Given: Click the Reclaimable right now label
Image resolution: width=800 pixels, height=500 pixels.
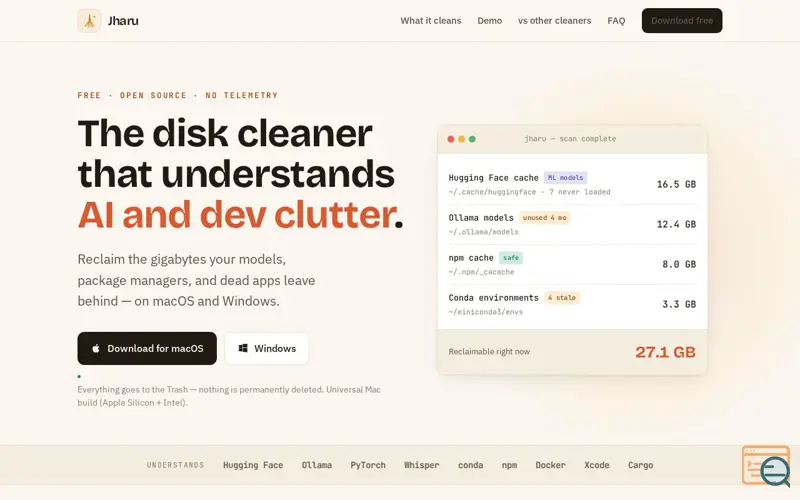Looking at the screenshot, I should point(489,352).
